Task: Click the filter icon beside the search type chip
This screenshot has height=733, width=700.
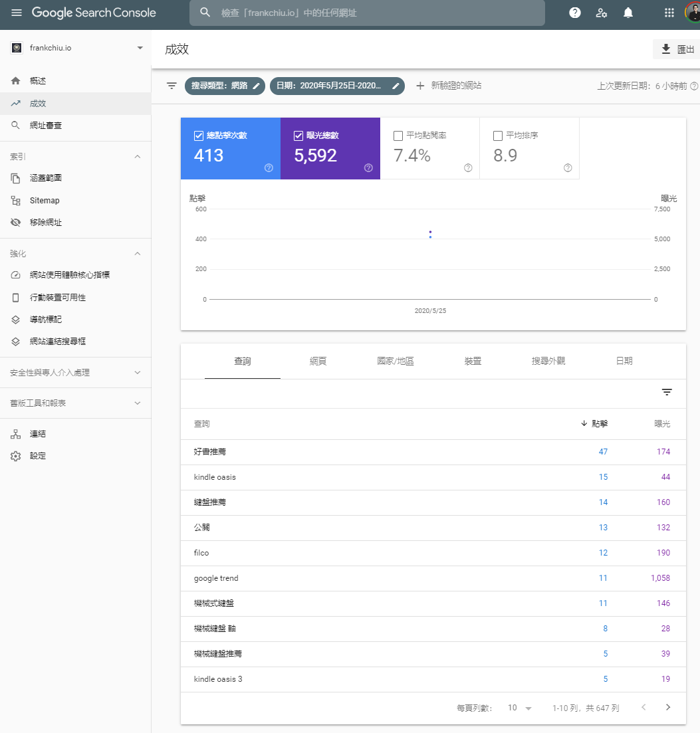Action: 172,86
